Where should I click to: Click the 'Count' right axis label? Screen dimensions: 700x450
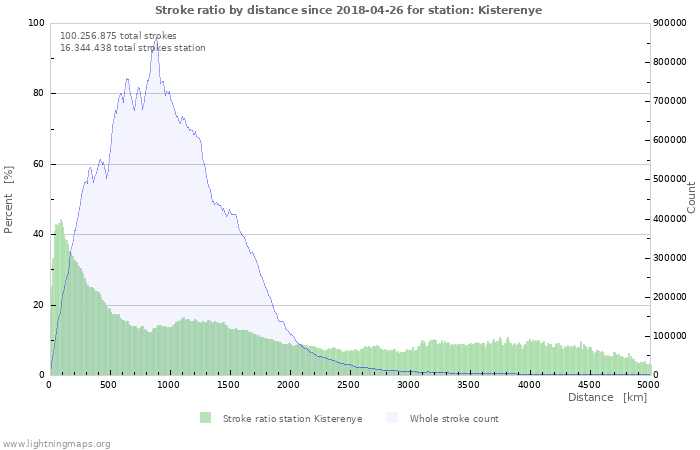tap(691, 197)
